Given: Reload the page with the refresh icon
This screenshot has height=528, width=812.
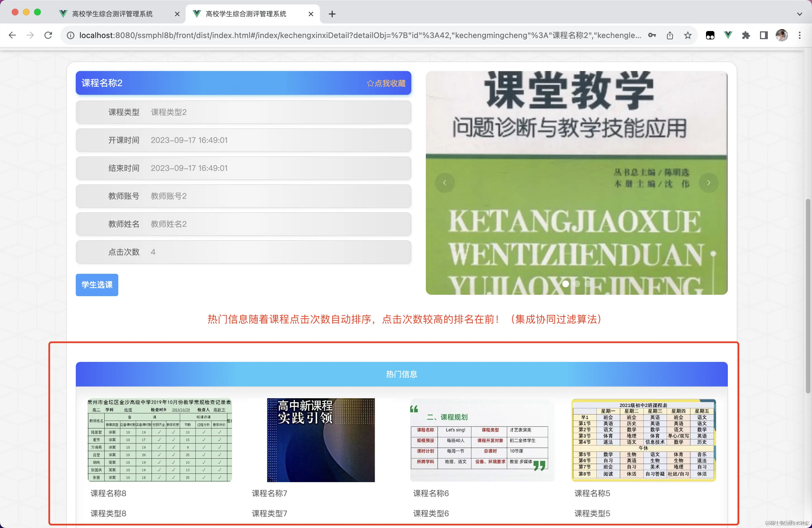Looking at the screenshot, I should pos(48,35).
